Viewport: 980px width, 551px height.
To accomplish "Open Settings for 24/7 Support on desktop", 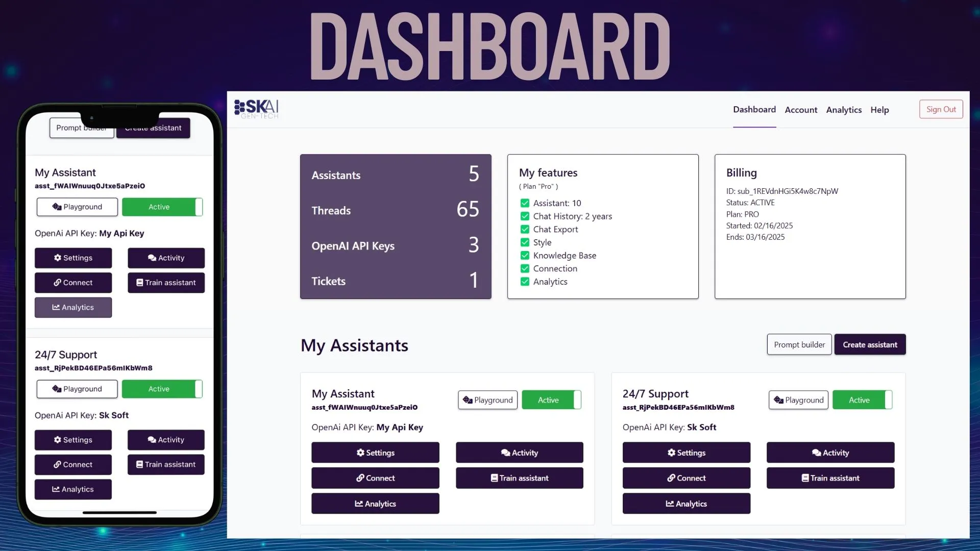I will pyautogui.click(x=687, y=453).
